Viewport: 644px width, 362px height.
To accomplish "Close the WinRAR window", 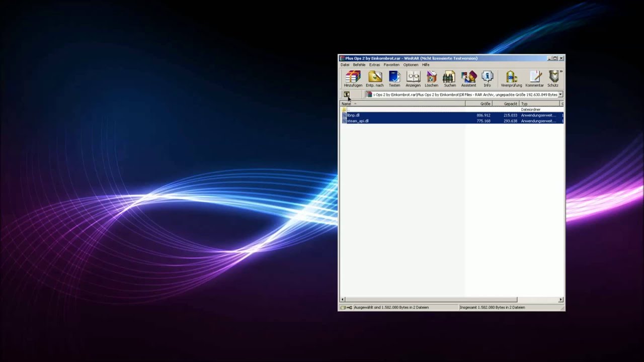I will coord(561,58).
